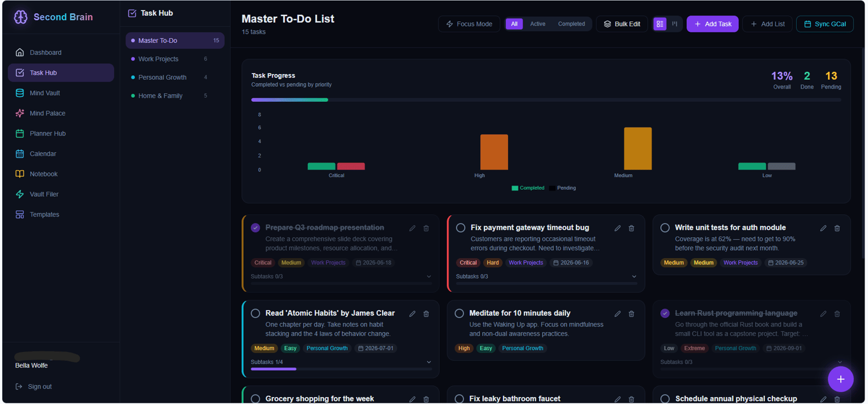
Task: Click the overall task progress bar
Action: tap(546, 100)
